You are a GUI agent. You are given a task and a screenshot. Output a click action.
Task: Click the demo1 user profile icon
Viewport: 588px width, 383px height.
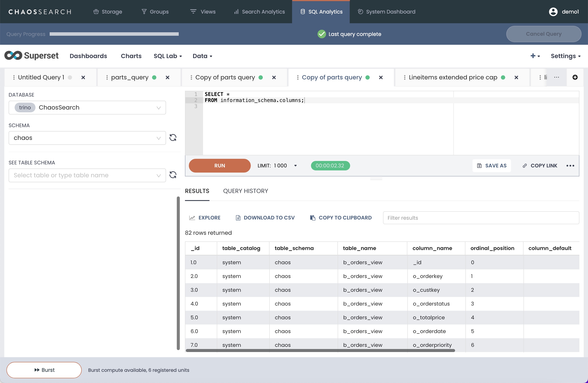pyautogui.click(x=553, y=12)
